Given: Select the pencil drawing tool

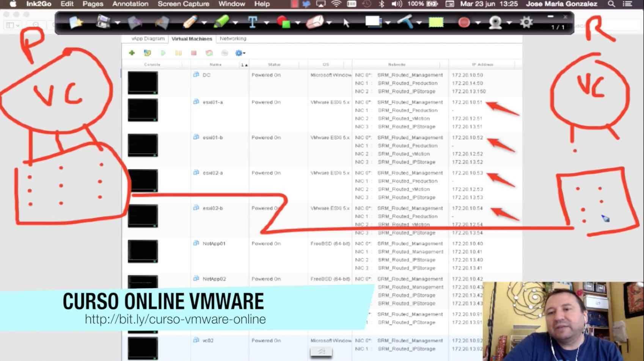Looking at the screenshot, I should pyautogui.click(x=190, y=22).
